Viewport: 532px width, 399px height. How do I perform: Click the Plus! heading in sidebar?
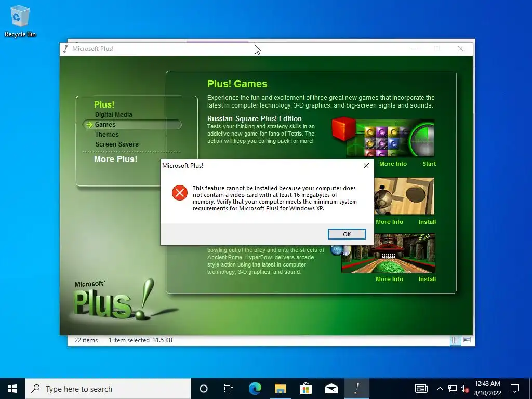click(104, 104)
